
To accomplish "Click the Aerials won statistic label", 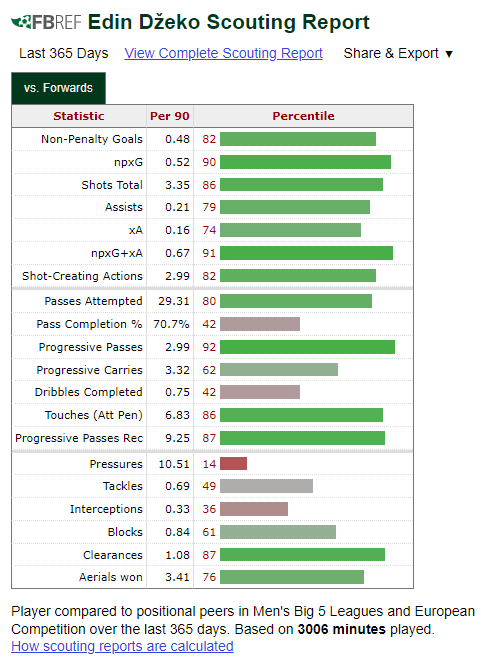I will (110, 577).
